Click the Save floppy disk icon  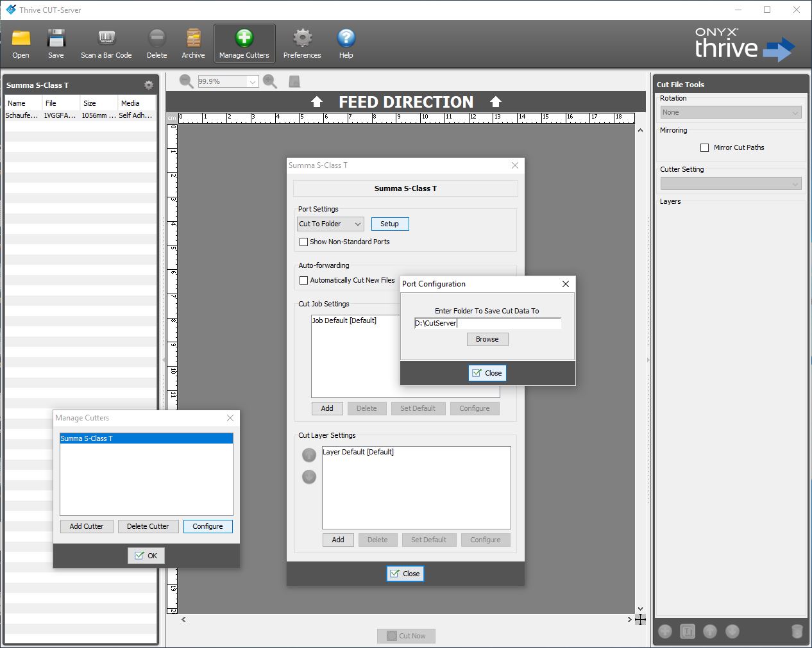click(x=56, y=44)
